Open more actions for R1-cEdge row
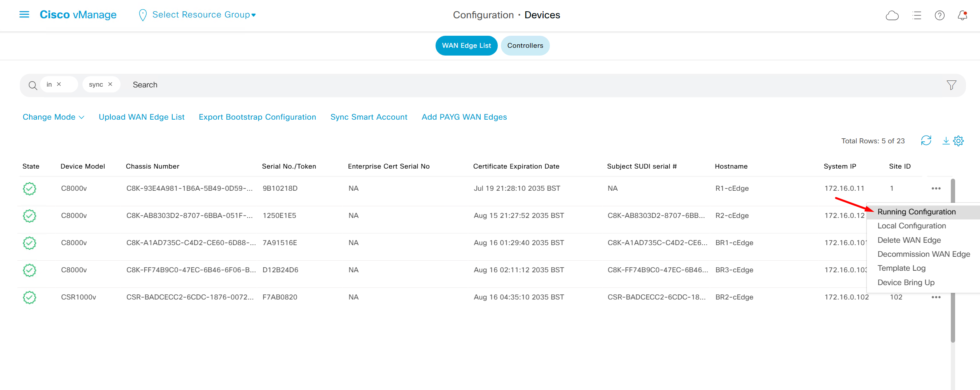This screenshot has height=390, width=980. pos(936,188)
